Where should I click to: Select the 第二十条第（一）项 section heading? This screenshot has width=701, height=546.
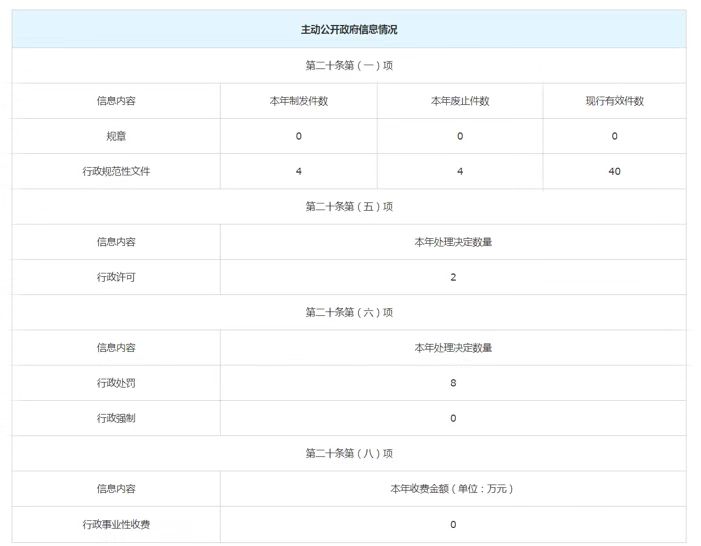pyautogui.click(x=349, y=65)
